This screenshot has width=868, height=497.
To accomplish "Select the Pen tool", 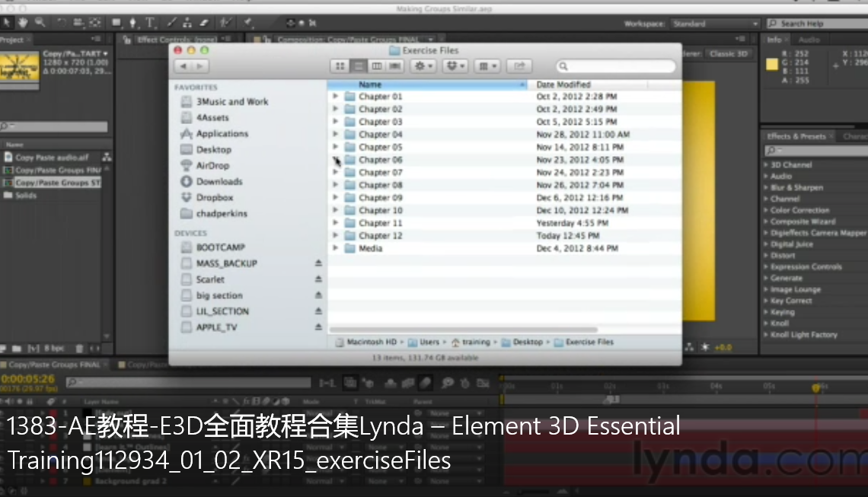I will [x=132, y=23].
